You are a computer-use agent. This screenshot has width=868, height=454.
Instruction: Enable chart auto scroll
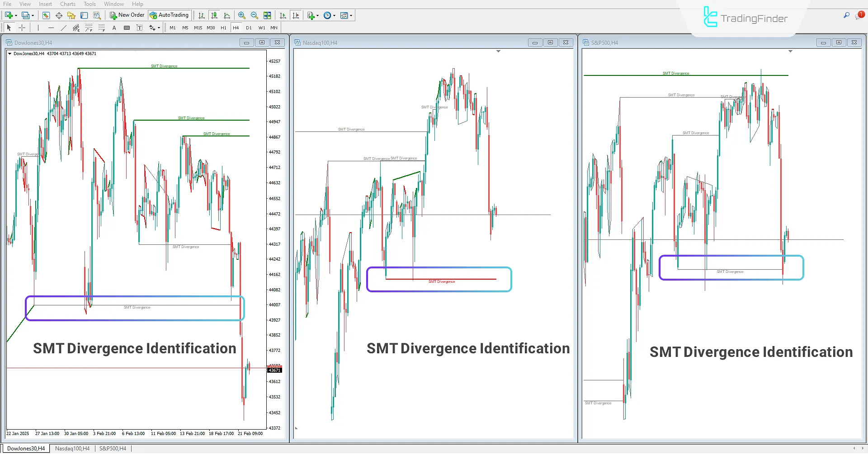point(283,15)
